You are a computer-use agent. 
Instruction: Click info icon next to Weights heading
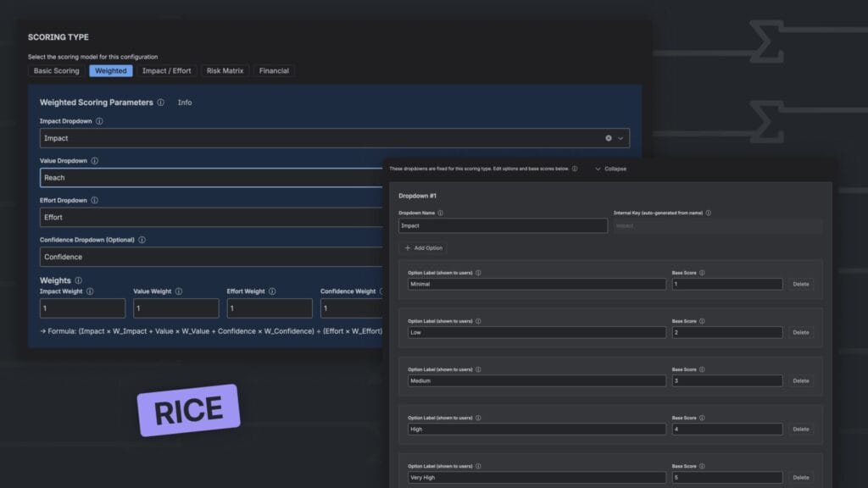[x=78, y=280]
